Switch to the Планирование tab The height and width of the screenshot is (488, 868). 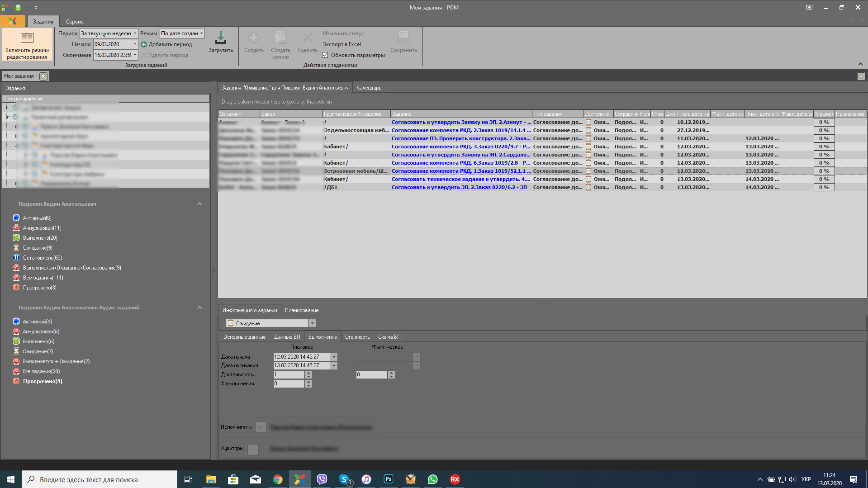click(302, 310)
